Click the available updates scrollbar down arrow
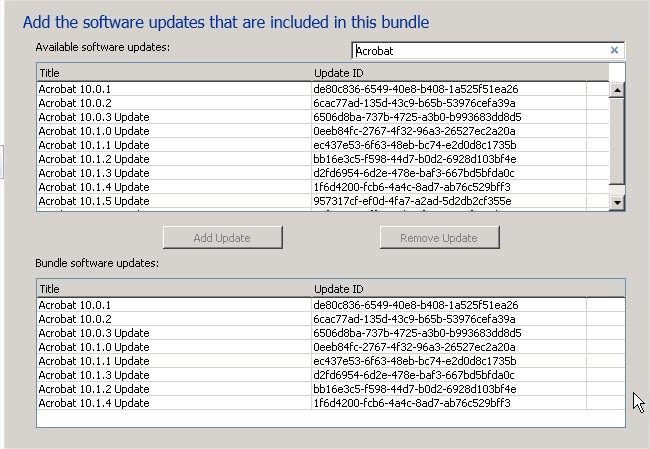 (x=617, y=202)
